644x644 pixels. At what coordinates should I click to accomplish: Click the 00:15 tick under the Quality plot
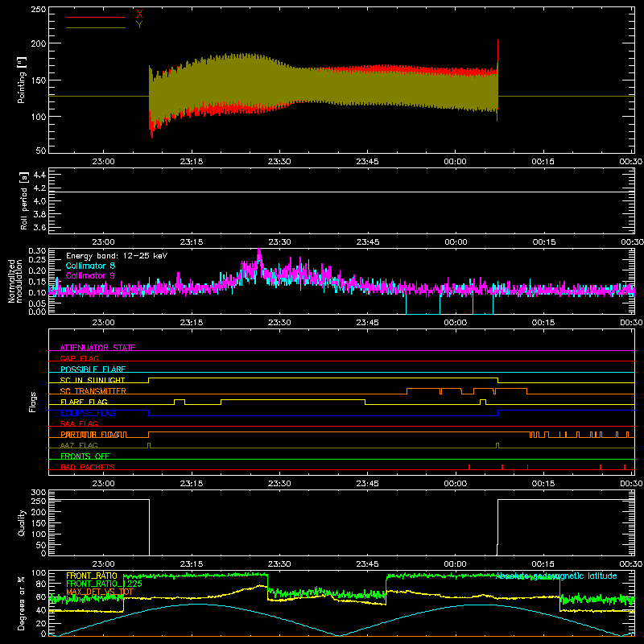(x=543, y=564)
